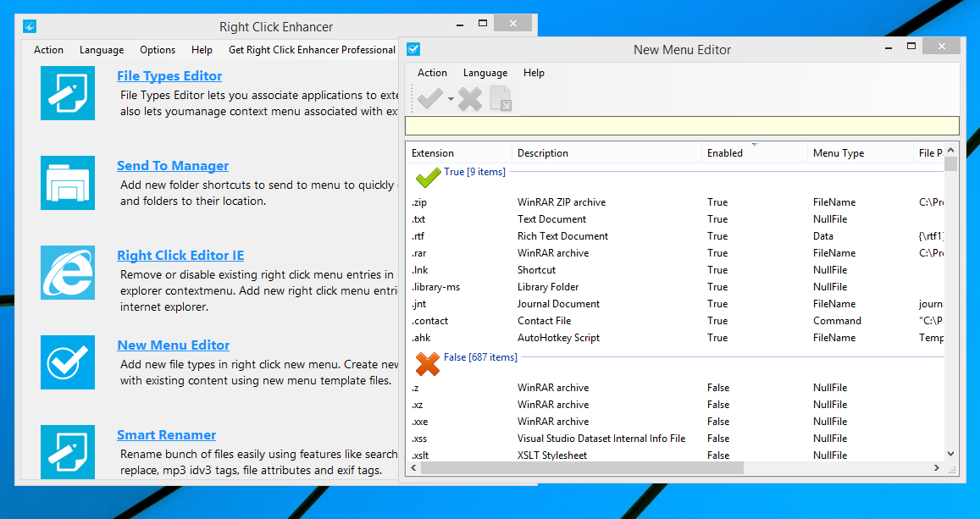This screenshot has width=980, height=519.
Task: Select the .lnk Shortcut row
Action: click(675, 270)
